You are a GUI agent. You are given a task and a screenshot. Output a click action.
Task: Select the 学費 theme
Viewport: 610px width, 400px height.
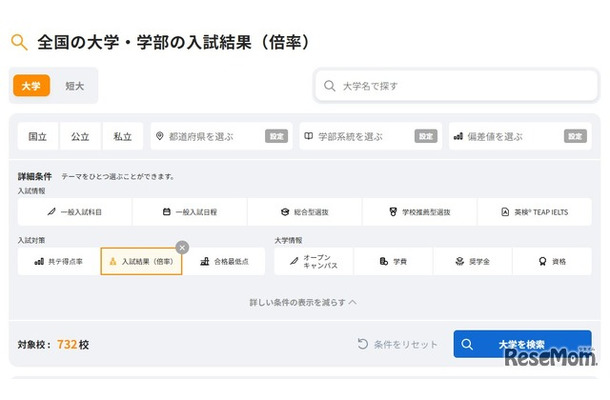pos(394,261)
